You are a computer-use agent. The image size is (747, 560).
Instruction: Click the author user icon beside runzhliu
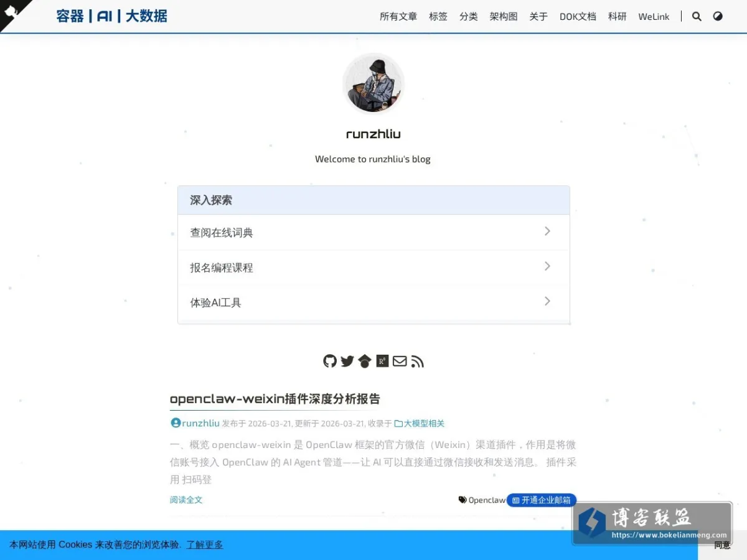point(176,422)
